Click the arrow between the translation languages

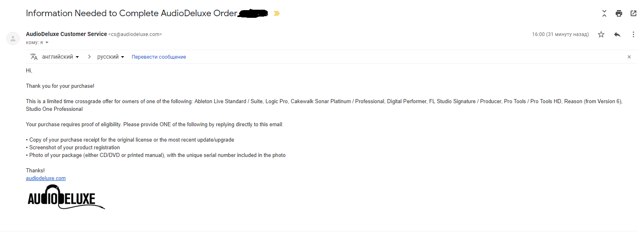click(89, 57)
